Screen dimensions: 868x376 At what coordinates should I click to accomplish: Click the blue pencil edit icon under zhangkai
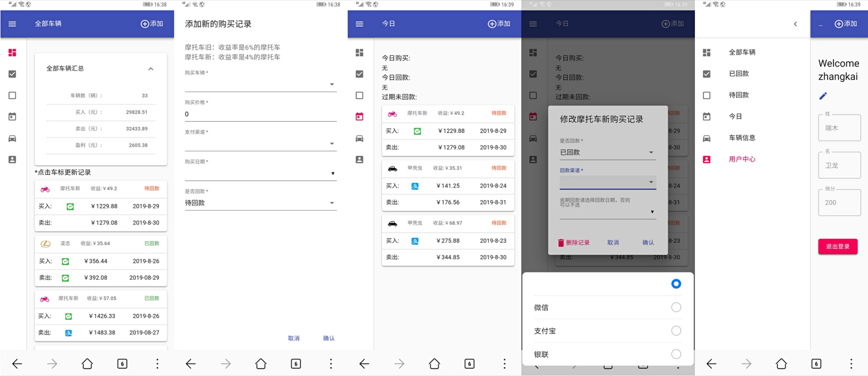[823, 96]
